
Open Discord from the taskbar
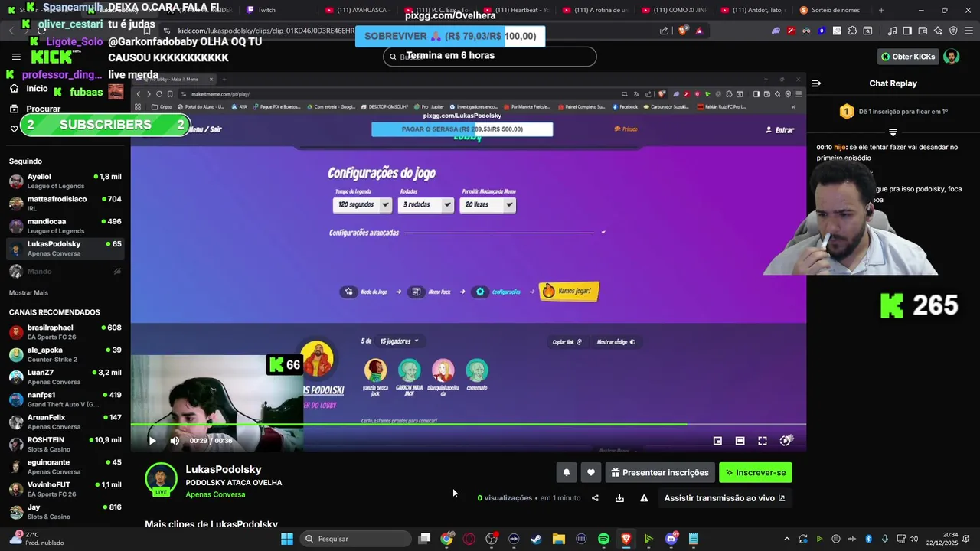[x=671, y=539]
